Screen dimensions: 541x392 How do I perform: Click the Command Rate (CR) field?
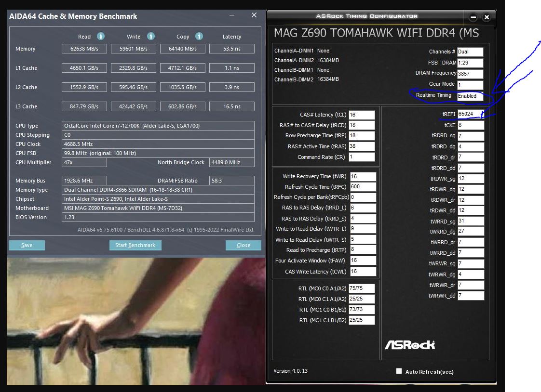[x=362, y=157]
